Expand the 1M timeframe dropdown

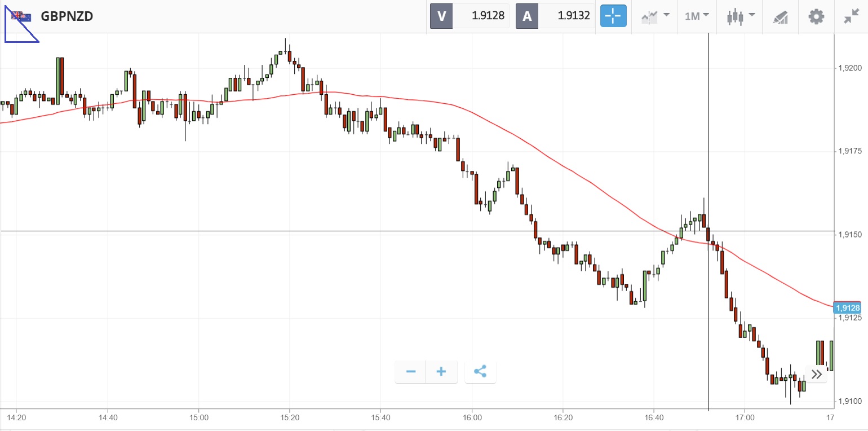pos(697,16)
